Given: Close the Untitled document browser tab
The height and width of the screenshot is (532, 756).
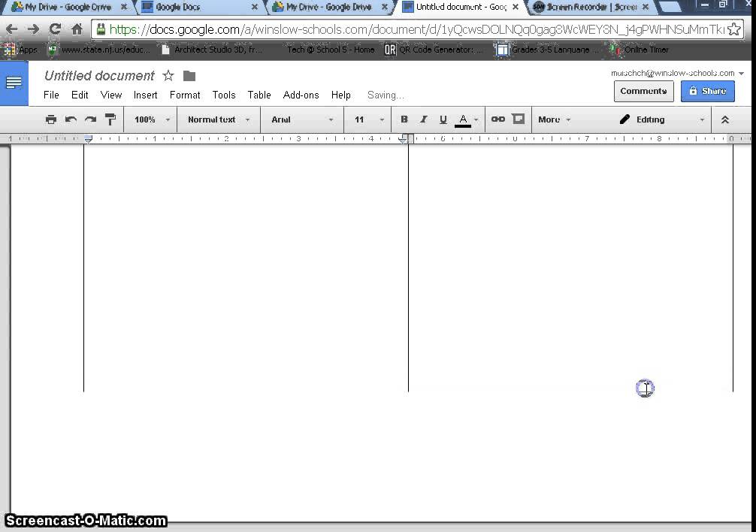Looking at the screenshot, I should point(516,8).
